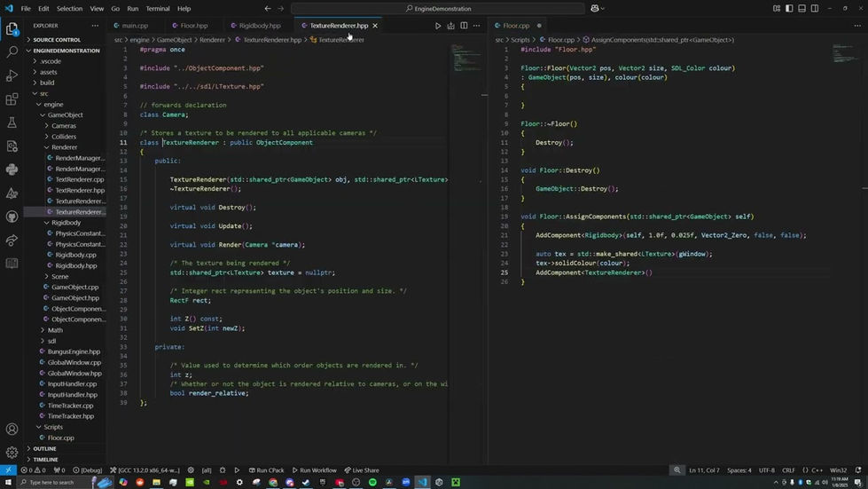
Task: Open the Extensions view icon
Action: [12, 99]
